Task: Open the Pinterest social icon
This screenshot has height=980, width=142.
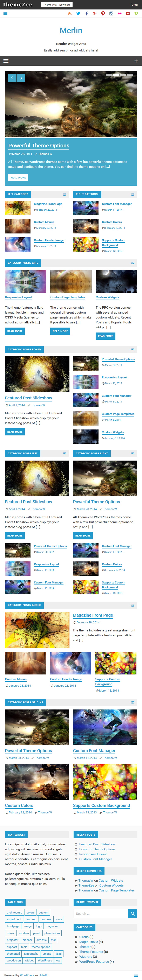Action: pyautogui.click(x=103, y=13)
